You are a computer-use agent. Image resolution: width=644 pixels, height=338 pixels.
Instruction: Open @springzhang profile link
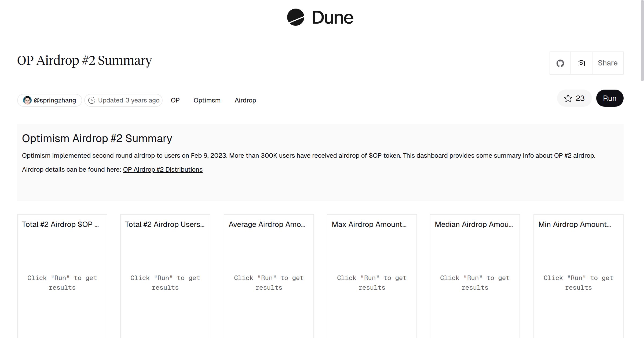(55, 100)
